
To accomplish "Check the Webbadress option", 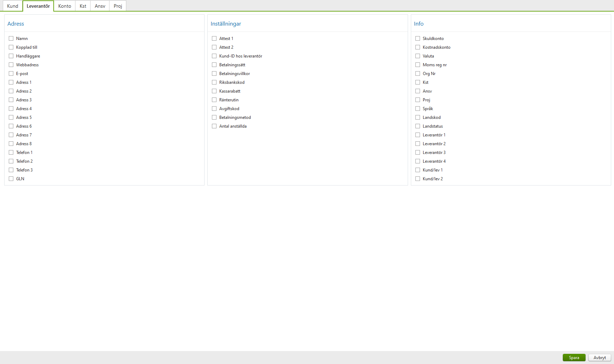I will click(x=11, y=65).
